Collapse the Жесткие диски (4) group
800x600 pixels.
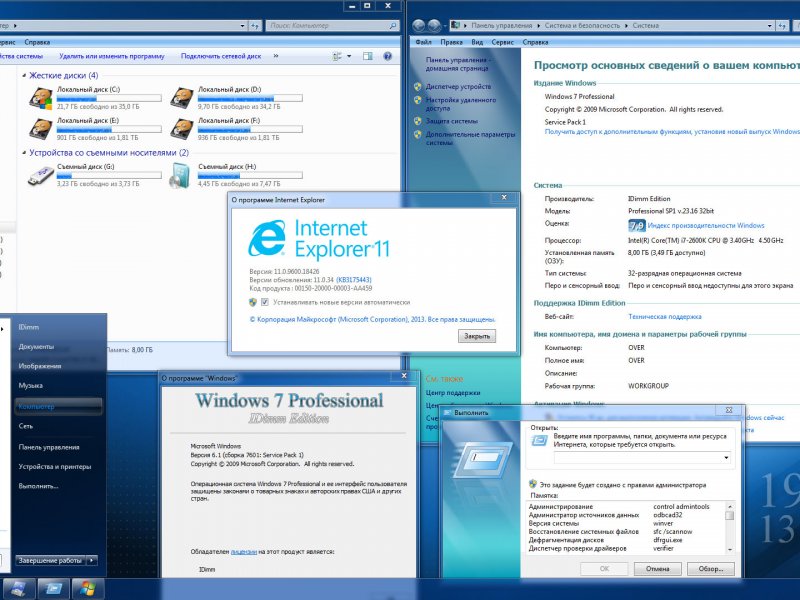(24, 76)
